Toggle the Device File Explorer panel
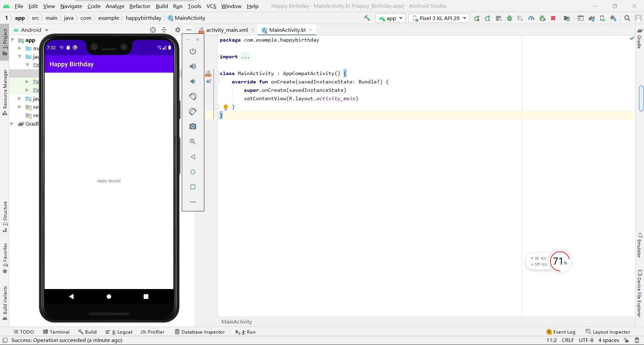The height and width of the screenshot is (345, 644). 639,293
